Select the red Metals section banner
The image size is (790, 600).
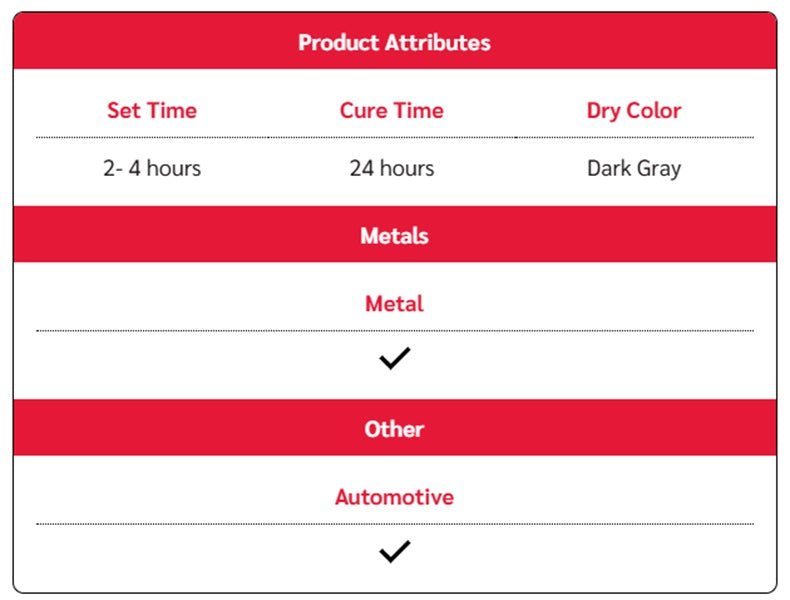(x=394, y=234)
